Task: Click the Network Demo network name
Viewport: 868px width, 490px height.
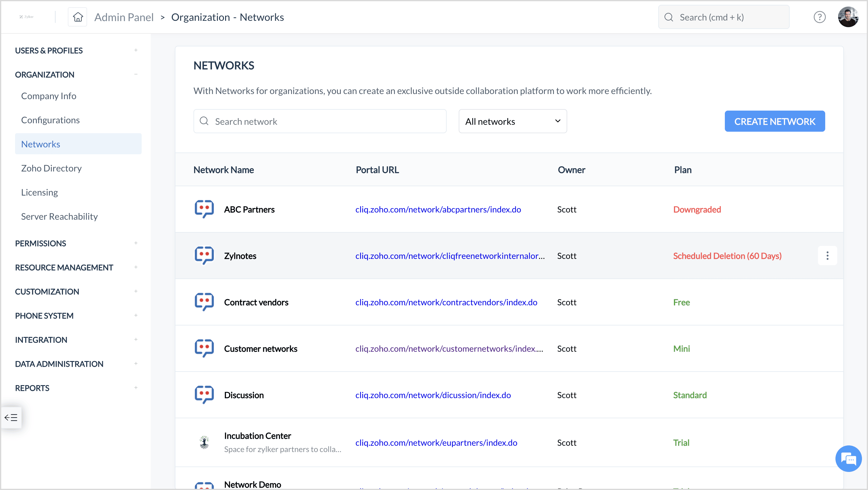Action: [x=252, y=484]
